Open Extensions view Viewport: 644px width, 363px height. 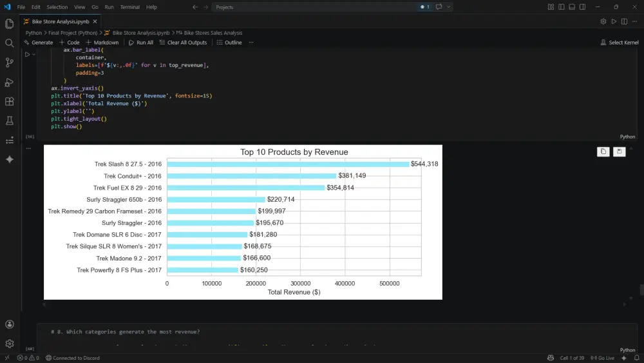(10, 101)
